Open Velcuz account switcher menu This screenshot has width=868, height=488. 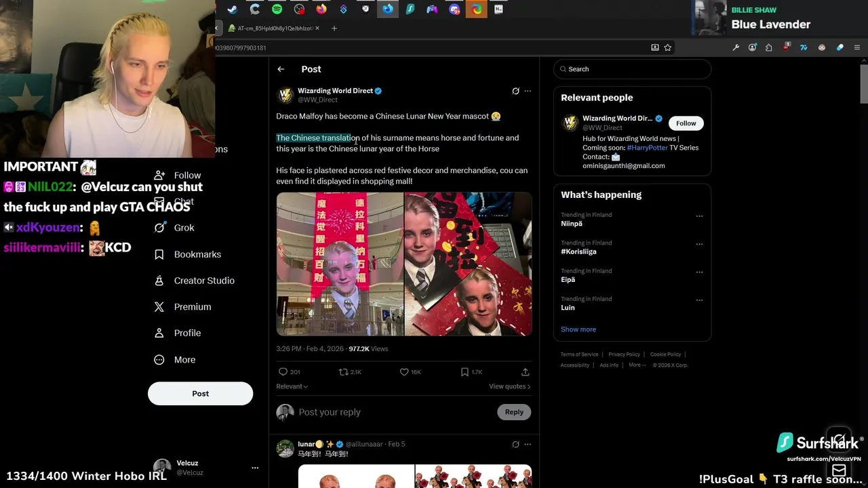pos(255,468)
